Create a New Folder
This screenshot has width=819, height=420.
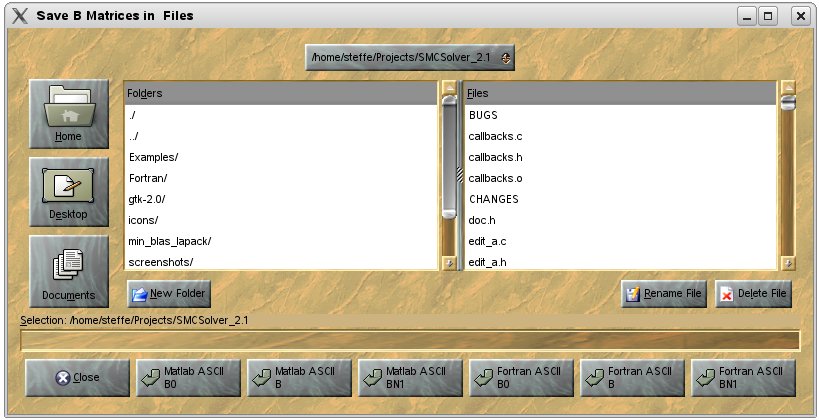[x=168, y=294]
